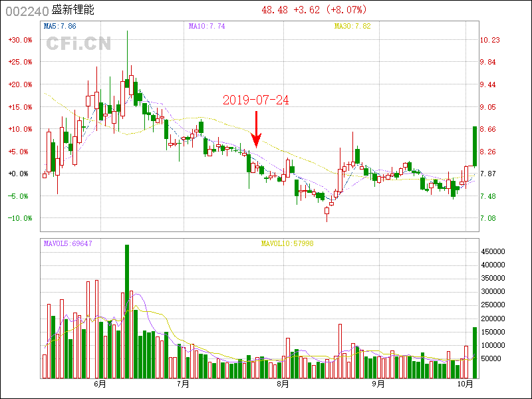Click the tallest green volume bar
The height and width of the screenshot is (399, 532).
pos(127,311)
